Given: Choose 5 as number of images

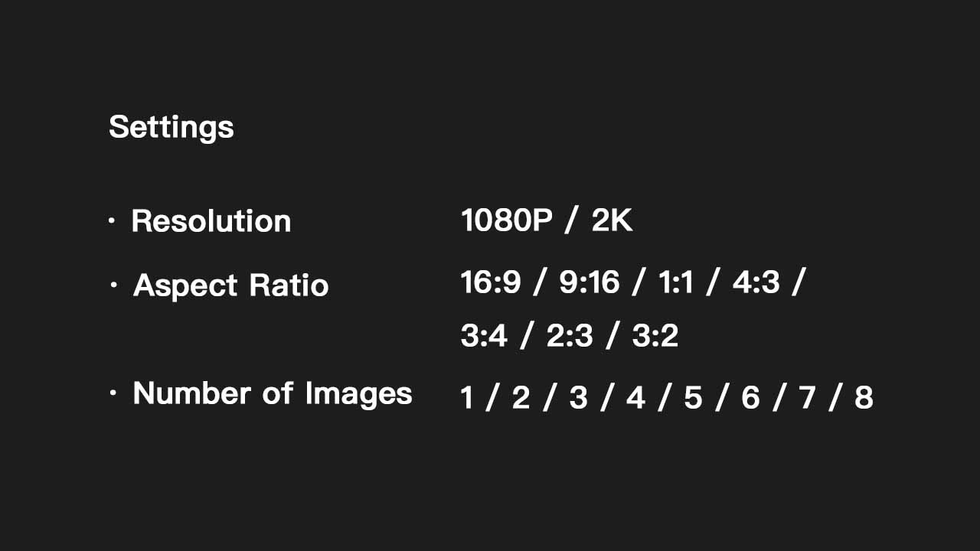Looking at the screenshot, I should coord(693,398).
